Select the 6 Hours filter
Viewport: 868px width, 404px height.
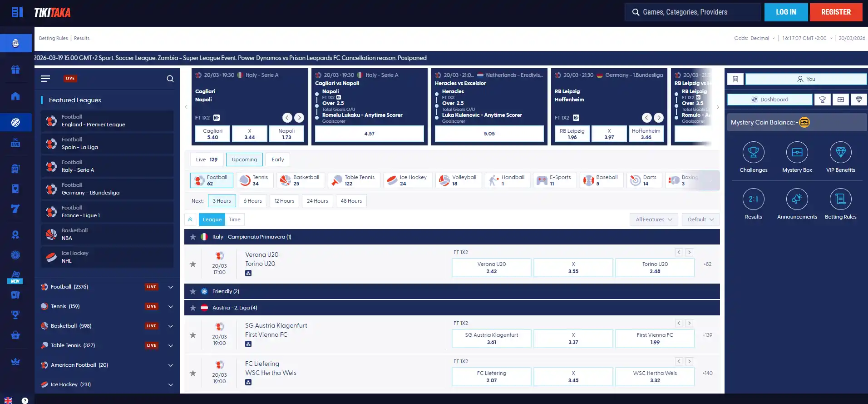point(252,201)
